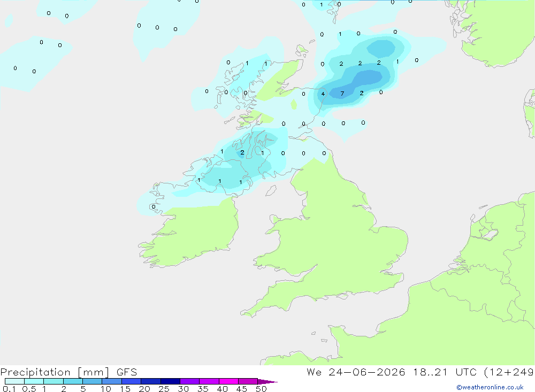Pick the 15–20 mm legend colour
Screen dimensions: 535x392
pos(132,381)
